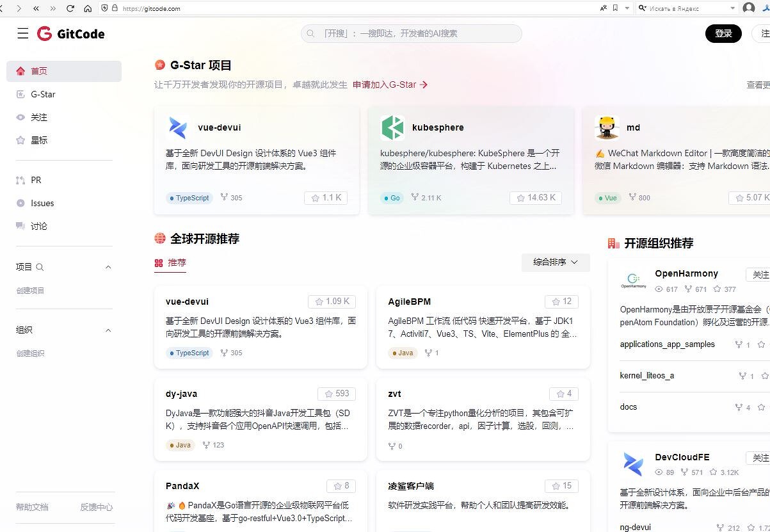
Task: Follow DevCloudFE with the 关注 button
Action: pyautogui.click(x=758, y=458)
